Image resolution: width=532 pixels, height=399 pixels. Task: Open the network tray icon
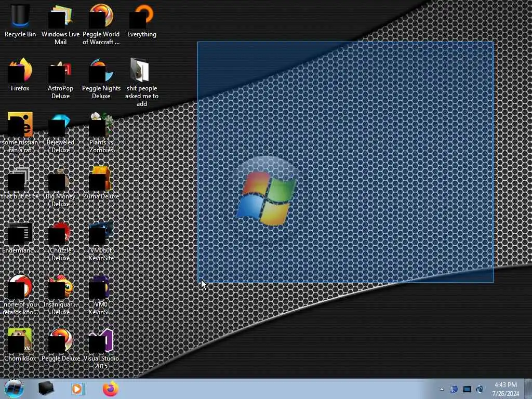(x=467, y=389)
